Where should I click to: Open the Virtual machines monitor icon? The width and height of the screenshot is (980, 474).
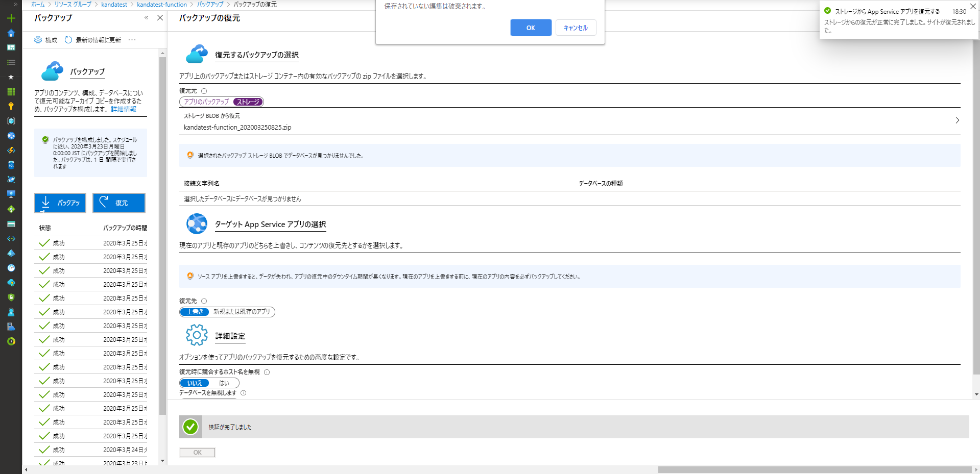pos(11,194)
